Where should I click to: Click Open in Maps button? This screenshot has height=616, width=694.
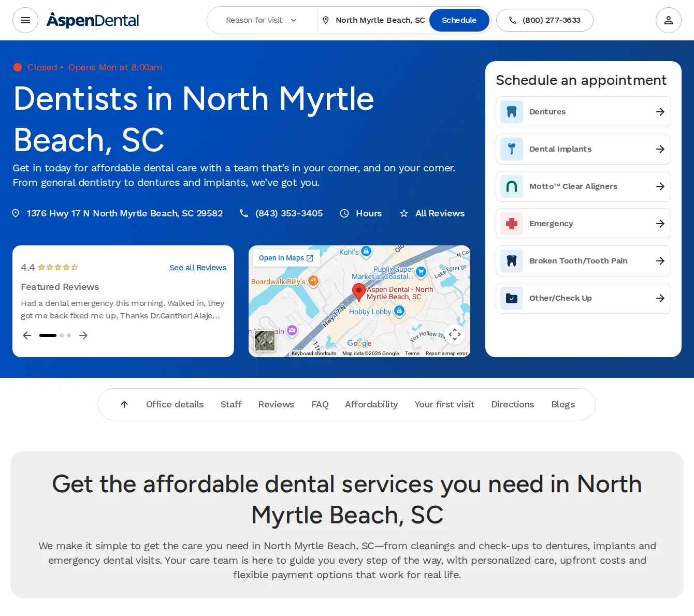click(286, 258)
